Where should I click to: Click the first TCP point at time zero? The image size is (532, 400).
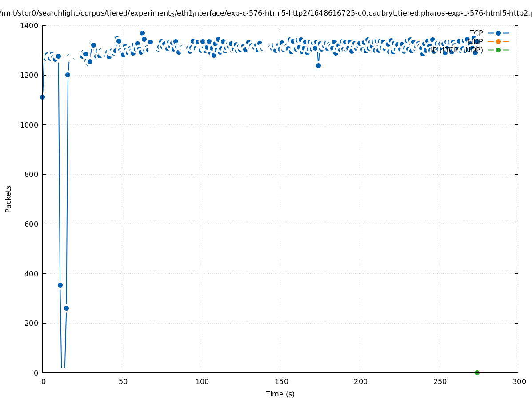42,97
